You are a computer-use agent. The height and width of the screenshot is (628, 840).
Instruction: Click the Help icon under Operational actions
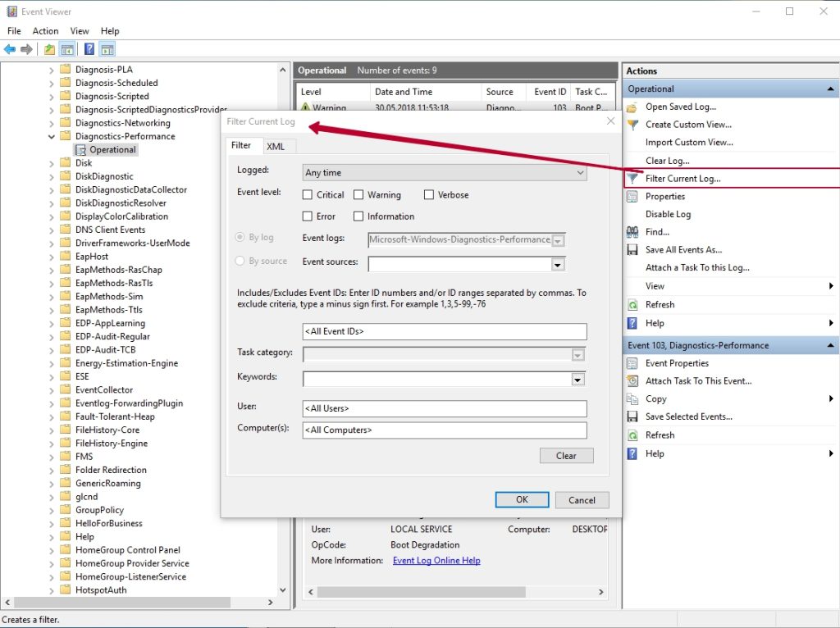632,323
